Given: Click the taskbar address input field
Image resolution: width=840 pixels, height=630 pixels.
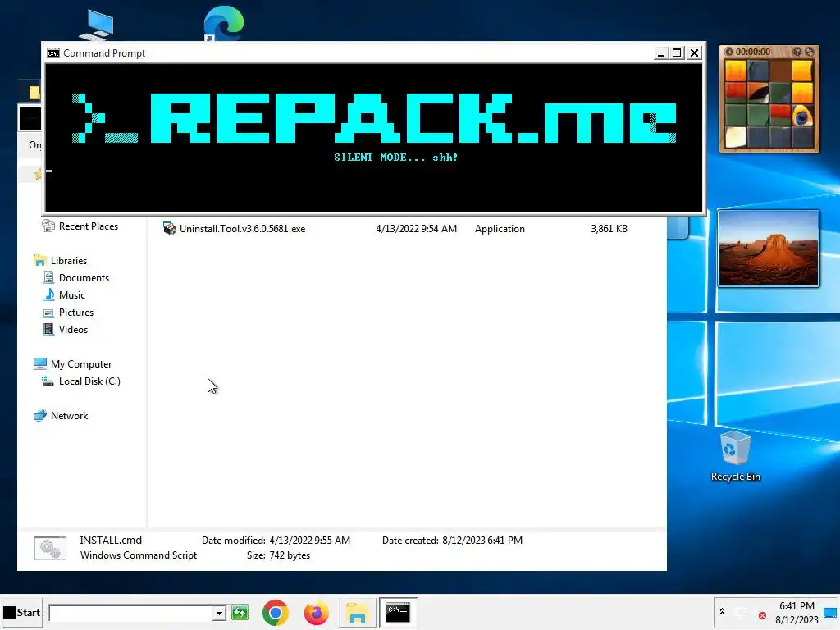Looking at the screenshot, I should click(x=130, y=613).
